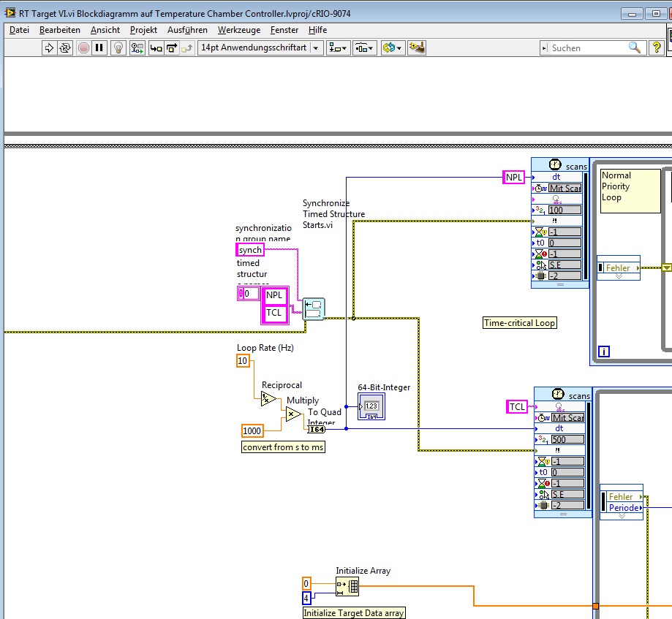Select the Reciprocal function node
This screenshot has height=619, width=672.
click(x=268, y=398)
